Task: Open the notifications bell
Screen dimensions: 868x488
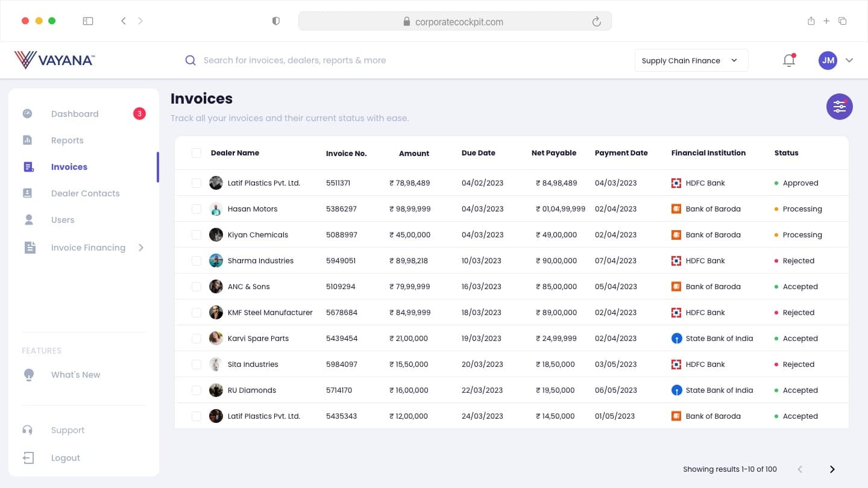Action: click(x=789, y=60)
